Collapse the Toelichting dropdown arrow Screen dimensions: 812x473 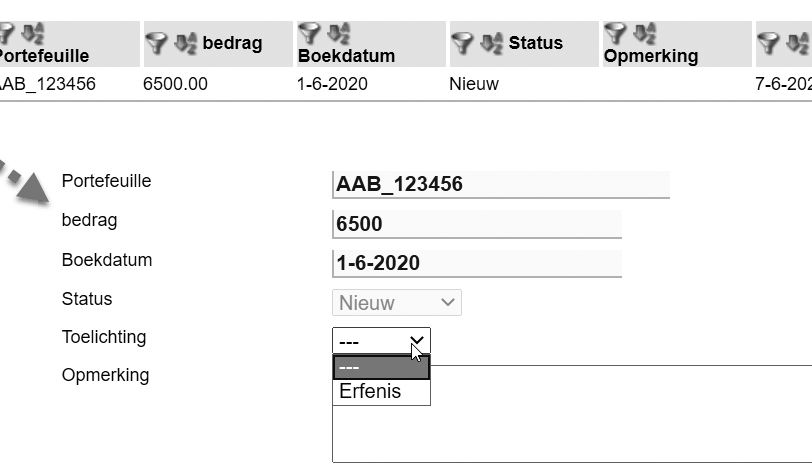417,341
